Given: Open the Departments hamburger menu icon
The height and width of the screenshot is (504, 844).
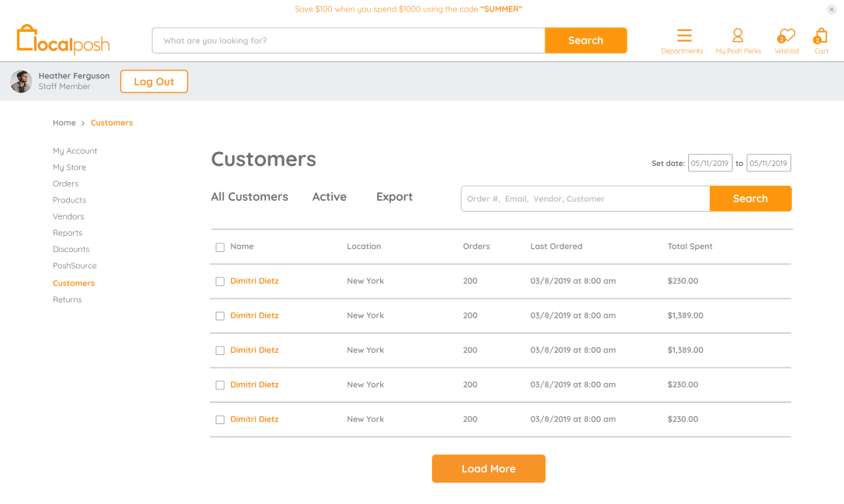Looking at the screenshot, I should click(683, 36).
